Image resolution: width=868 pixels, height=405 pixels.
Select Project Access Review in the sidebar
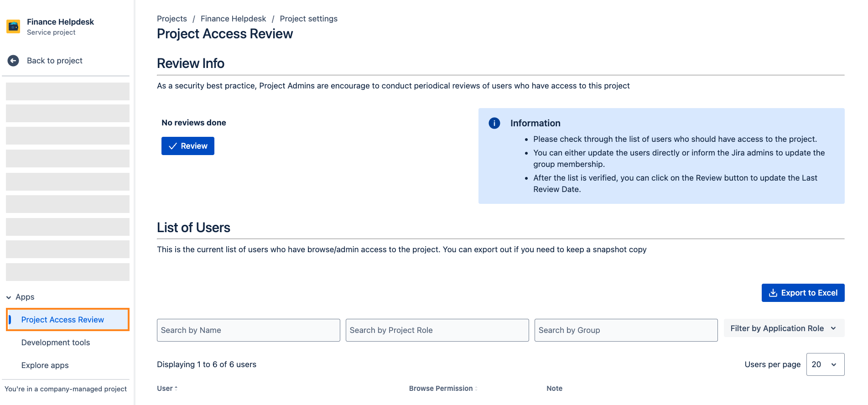point(62,319)
